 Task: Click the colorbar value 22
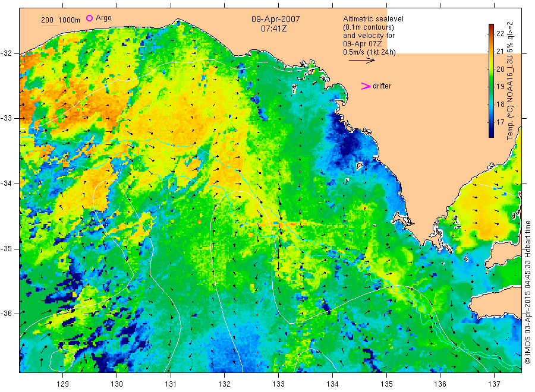(x=500, y=33)
